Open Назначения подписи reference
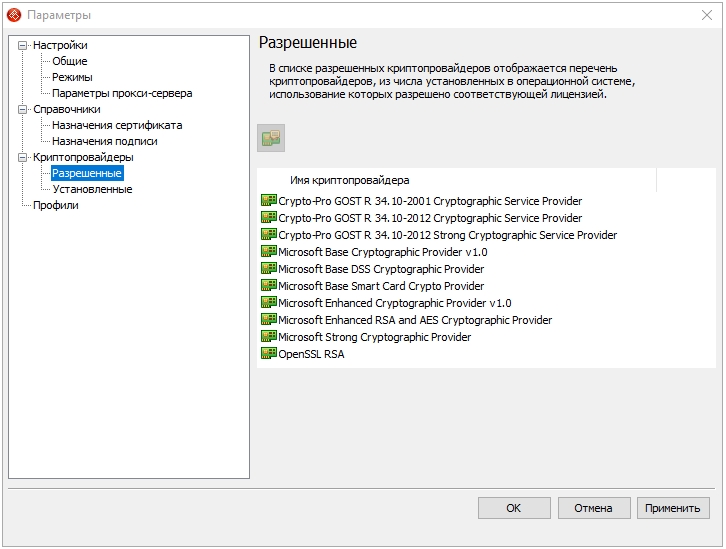This screenshot has height=549, width=726. click(x=105, y=141)
